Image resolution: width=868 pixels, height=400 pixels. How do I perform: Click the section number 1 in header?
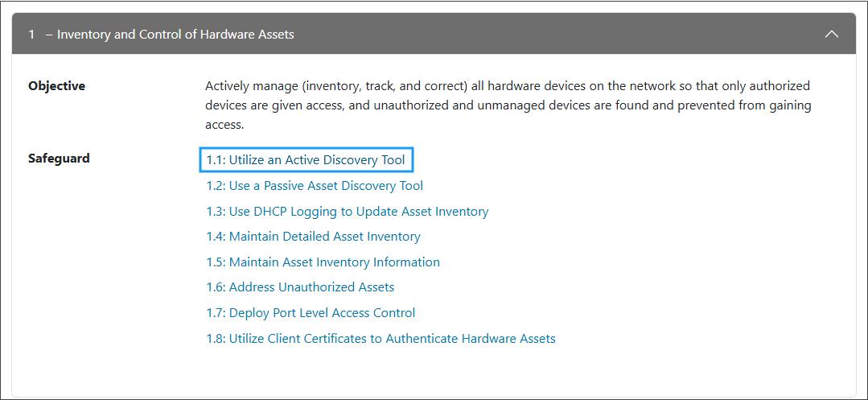[31, 35]
